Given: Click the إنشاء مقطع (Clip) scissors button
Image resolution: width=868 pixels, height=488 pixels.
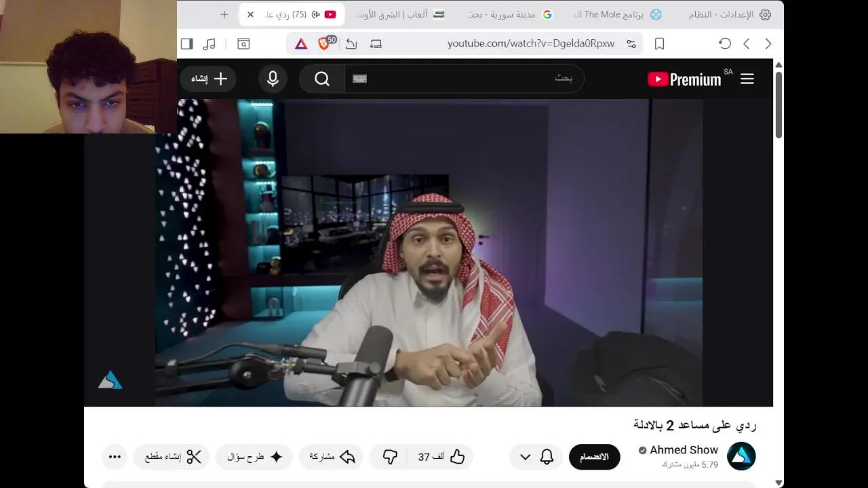Looking at the screenshot, I should (172, 457).
